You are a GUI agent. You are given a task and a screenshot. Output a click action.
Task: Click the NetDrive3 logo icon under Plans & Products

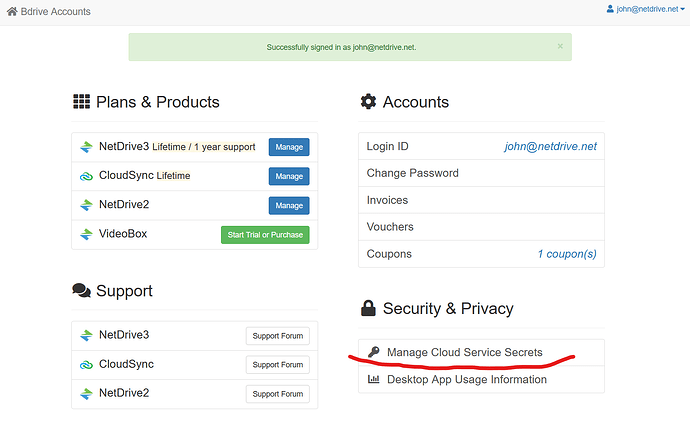pos(86,147)
